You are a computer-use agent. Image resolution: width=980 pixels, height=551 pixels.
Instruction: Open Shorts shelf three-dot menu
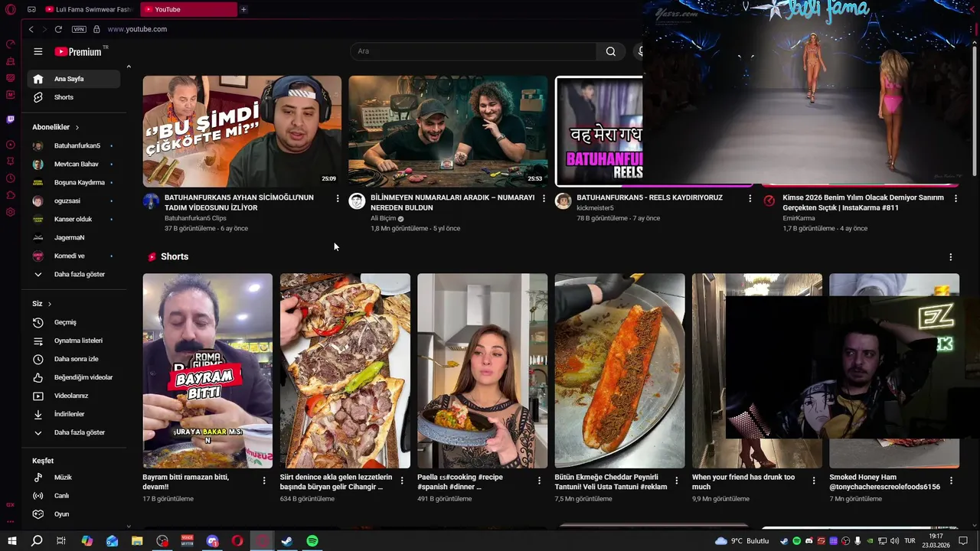950,257
